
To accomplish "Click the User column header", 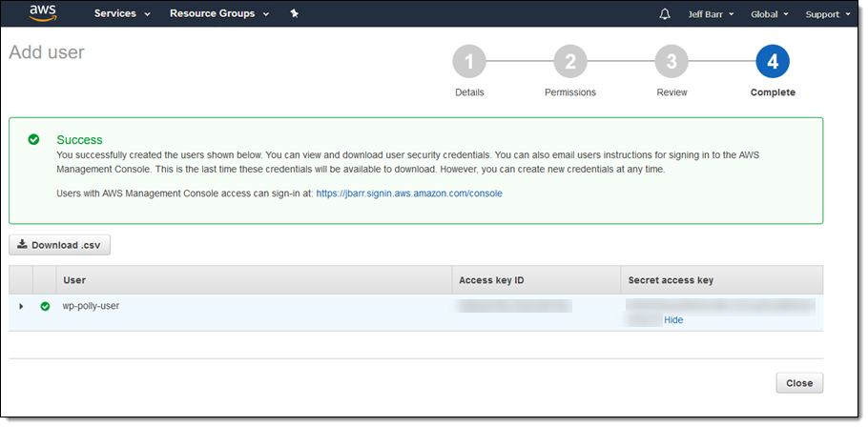I will pos(74,280).
